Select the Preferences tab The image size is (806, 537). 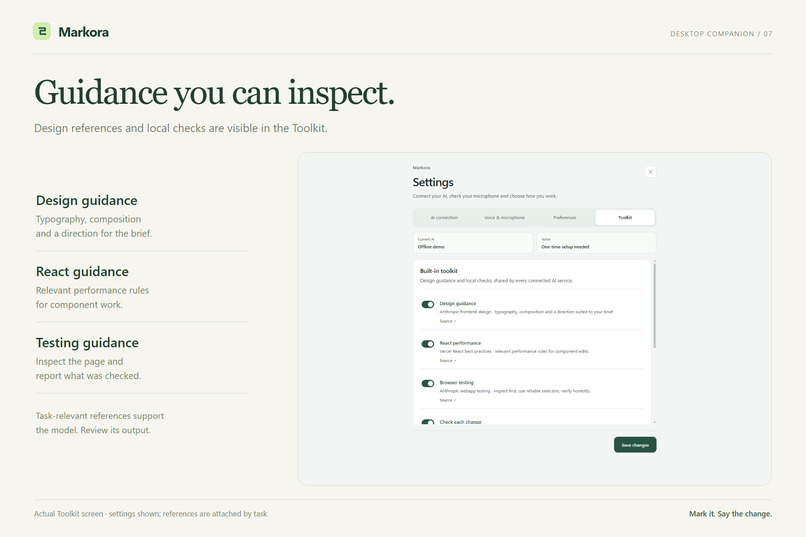click(x=564, y=217)
